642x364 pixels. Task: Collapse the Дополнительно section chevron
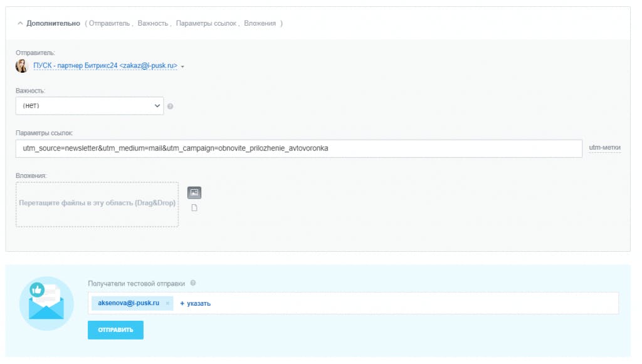click(20, 23)
